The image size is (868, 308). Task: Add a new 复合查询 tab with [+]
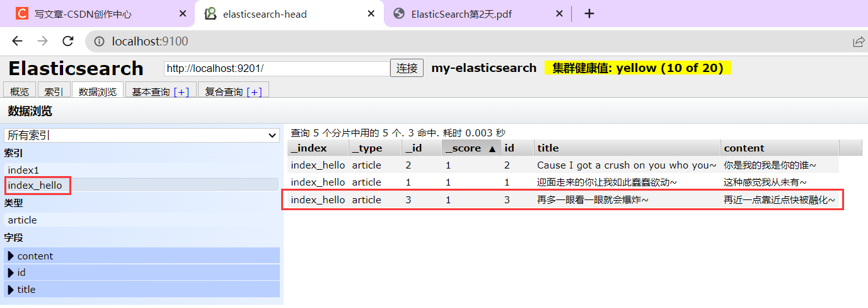pyautogui.click(x=255, y=92)
